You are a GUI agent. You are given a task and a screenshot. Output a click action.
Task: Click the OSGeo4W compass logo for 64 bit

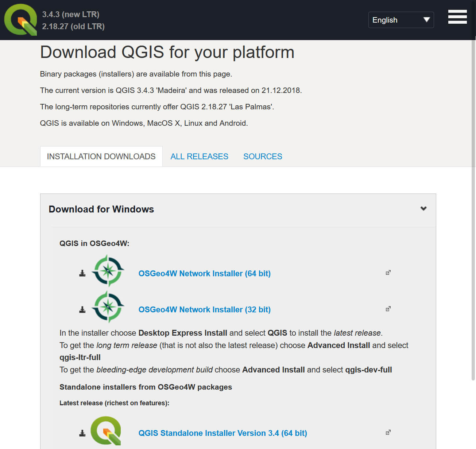(x=108, y=271)
